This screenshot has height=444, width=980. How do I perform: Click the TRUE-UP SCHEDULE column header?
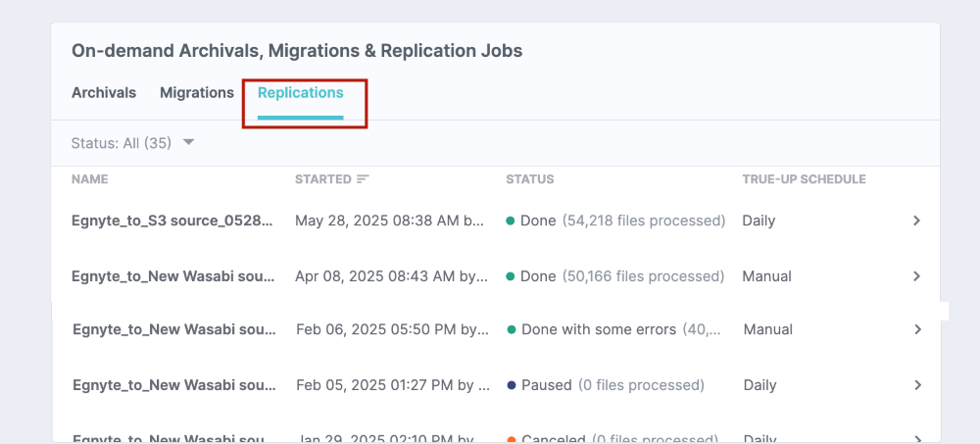click(804, 179)
